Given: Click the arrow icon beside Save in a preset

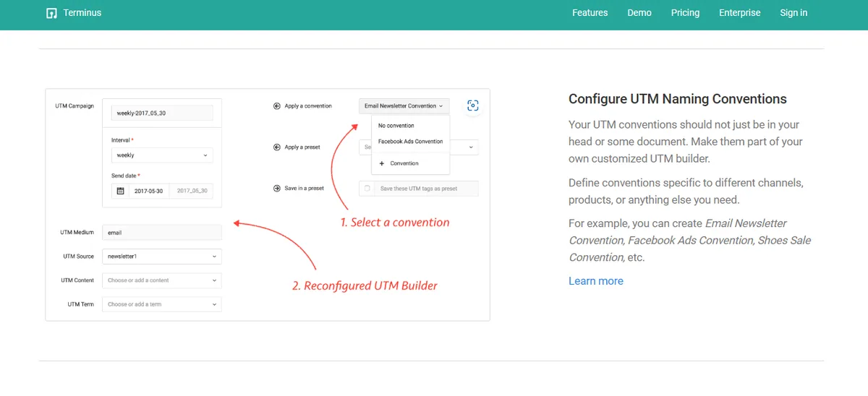Looking at the screenshot, I should [276, 189].
